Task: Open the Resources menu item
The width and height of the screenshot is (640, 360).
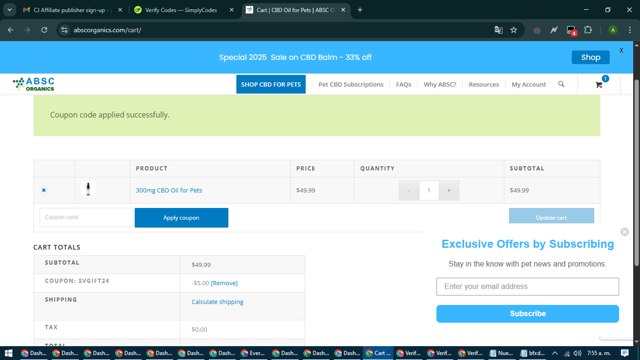Action: 484,84
